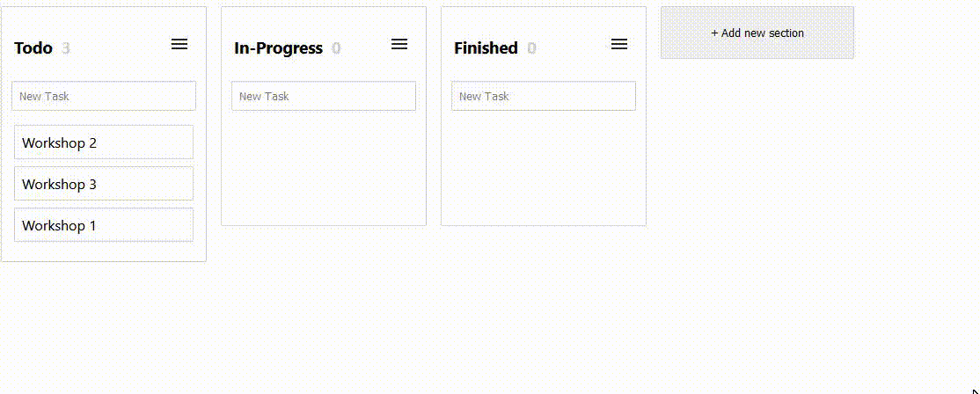
Task: Click the Workshop 3 task card
Action: coord(104,184)
